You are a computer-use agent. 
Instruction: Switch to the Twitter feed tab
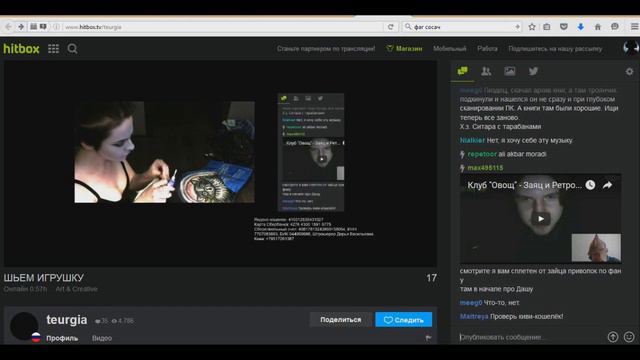click(533, 71)
